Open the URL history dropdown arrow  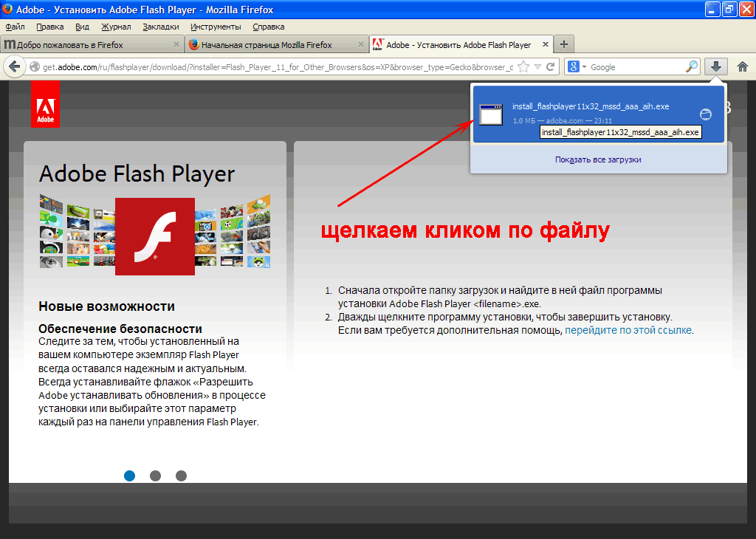[x=537, y=67]
